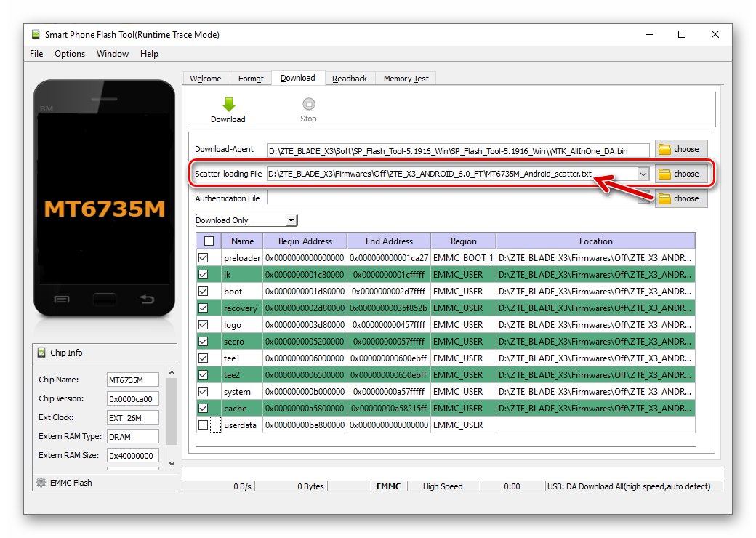Image resolution: width=756 pixels, height=538 pixels.
Task: Select the preloader row name cell
Action: tap(242, 258)
